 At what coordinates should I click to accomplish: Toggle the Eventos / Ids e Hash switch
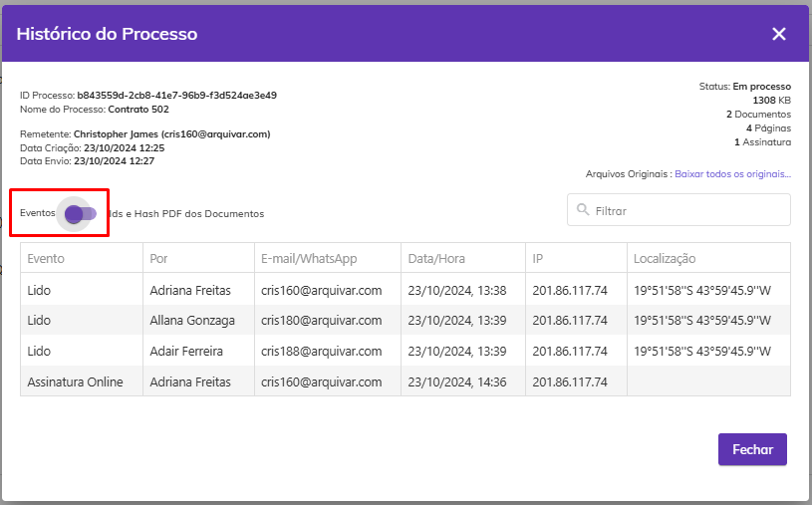(81, 213)
